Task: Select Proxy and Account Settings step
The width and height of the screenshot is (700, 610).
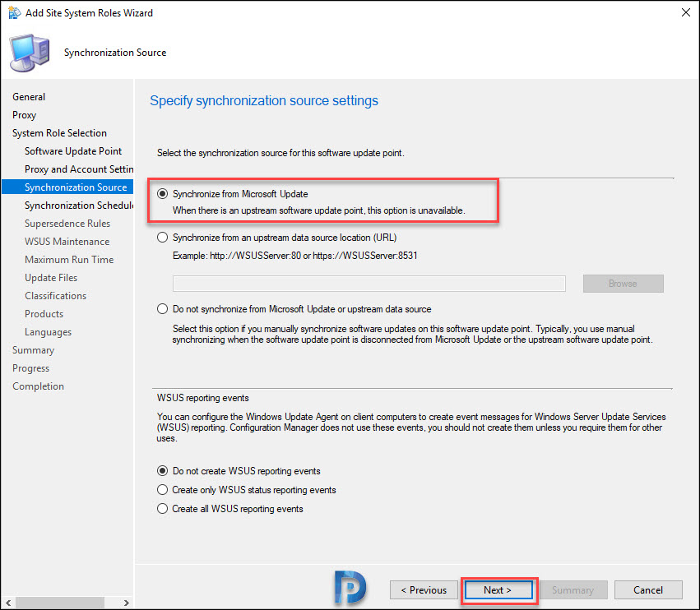Action: click(79, 169)
